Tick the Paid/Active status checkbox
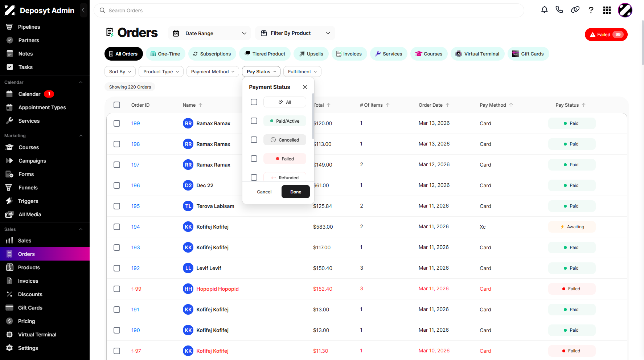Viewport: 644px width, 360px height. 254,121
